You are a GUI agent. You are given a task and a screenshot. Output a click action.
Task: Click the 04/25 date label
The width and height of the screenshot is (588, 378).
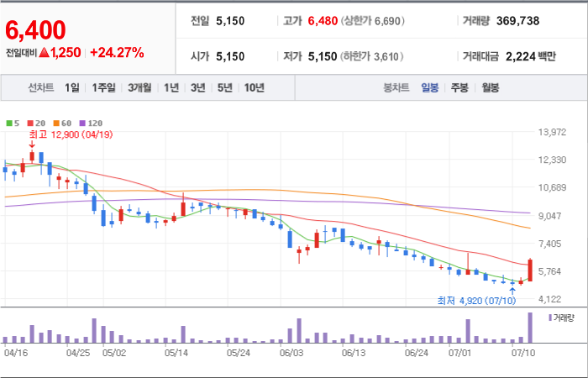(78, 354)
